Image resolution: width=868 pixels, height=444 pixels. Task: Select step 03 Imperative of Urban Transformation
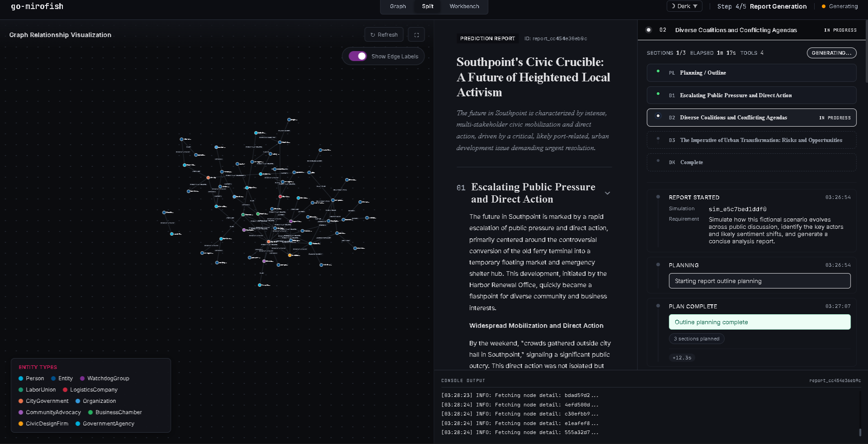pyautogui.click(x=751, y=140)
